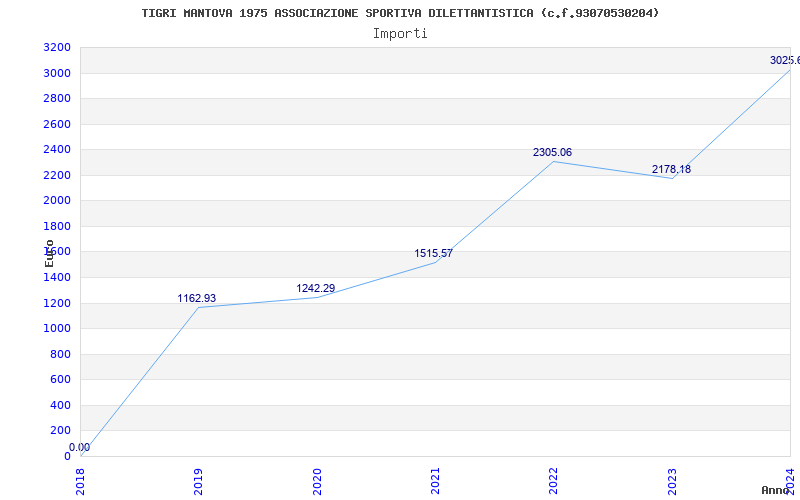Select x-axis year 2018
The image size is (800, 500).
[80, 481]
